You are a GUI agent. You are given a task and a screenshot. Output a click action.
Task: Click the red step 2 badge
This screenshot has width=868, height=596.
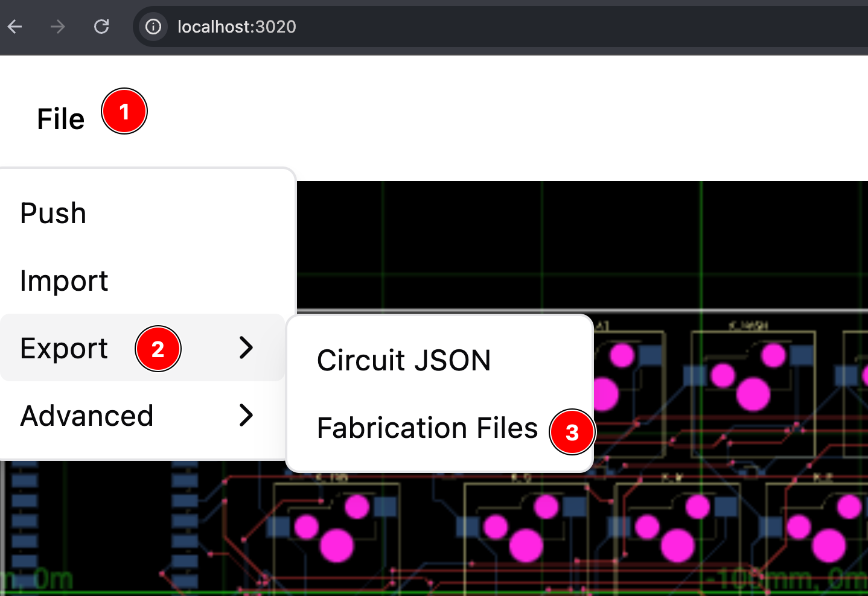(x=158, y=349)
